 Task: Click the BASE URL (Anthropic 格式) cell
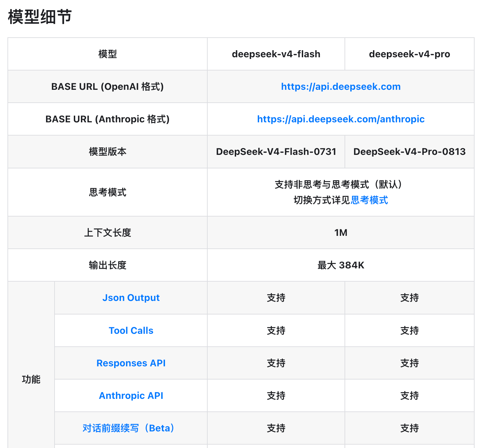click(108, 119)
